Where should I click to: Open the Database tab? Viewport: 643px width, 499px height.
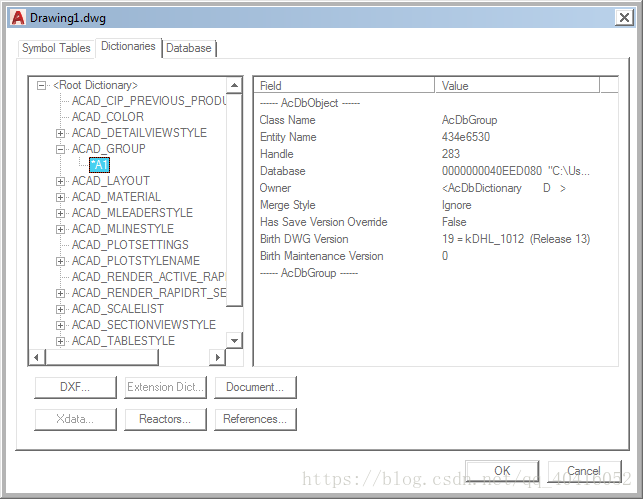pyautogui.click(x=189, y=48)
